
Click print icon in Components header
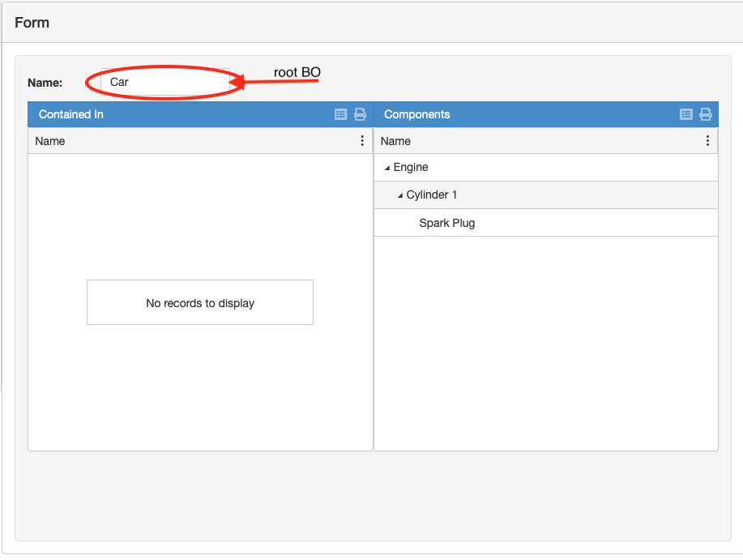point(706,114)
